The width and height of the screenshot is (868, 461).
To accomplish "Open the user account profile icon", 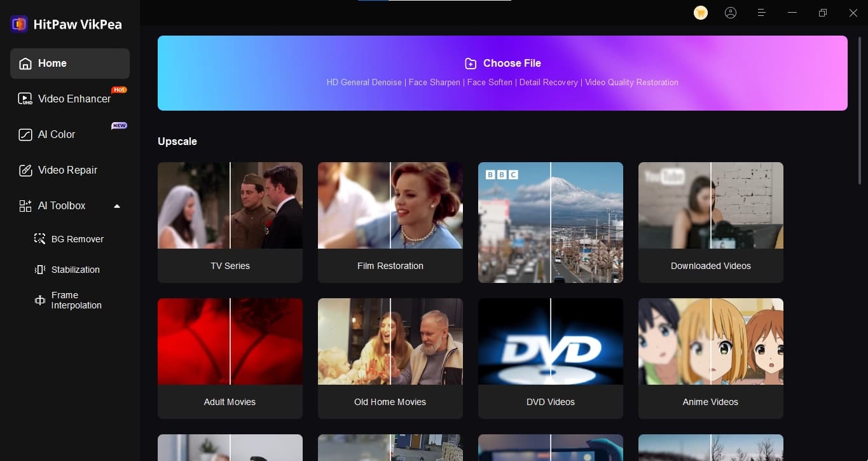I will (731, 13).
